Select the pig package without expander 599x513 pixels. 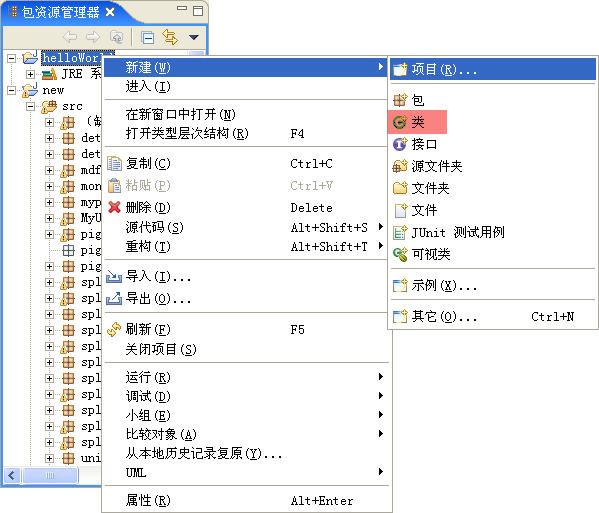click(x=91, y=251)
